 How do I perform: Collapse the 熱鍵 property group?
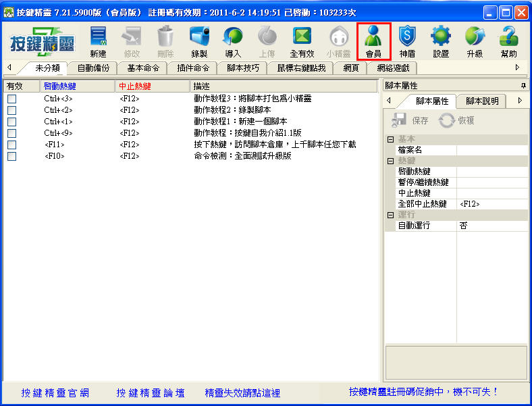click(390, 161)
